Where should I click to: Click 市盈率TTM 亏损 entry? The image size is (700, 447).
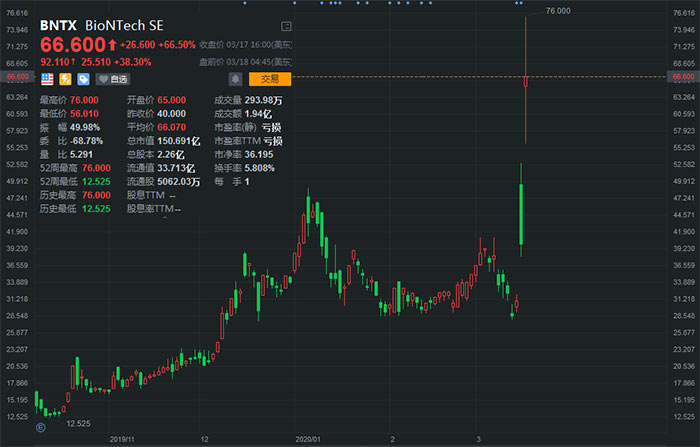[x=248, y=141]
